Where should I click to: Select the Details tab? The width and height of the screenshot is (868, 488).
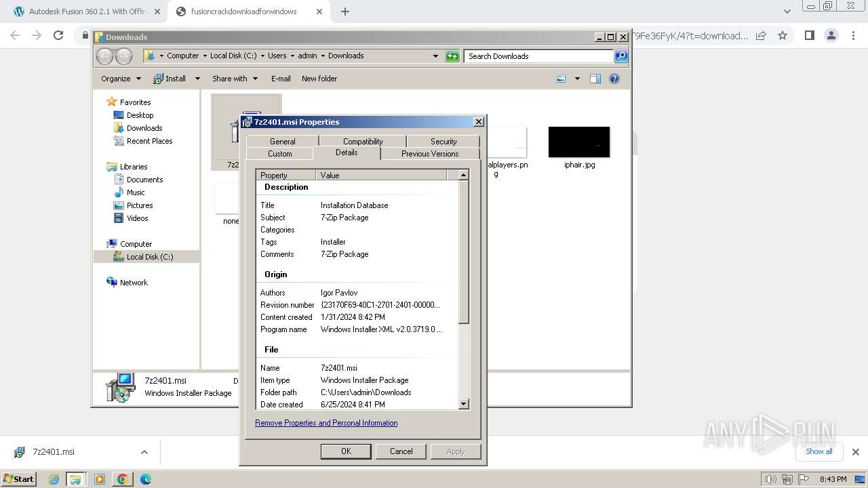pos(347,152)
